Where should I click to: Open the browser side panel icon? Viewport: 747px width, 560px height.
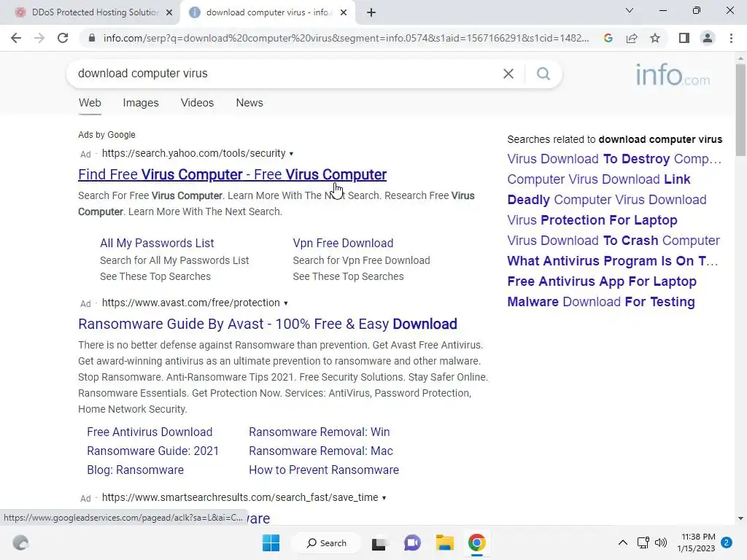click(684, 38)
